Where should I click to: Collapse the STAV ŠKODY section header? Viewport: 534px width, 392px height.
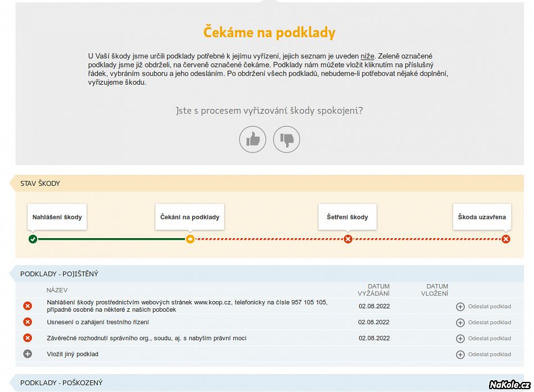coord(40,184)
